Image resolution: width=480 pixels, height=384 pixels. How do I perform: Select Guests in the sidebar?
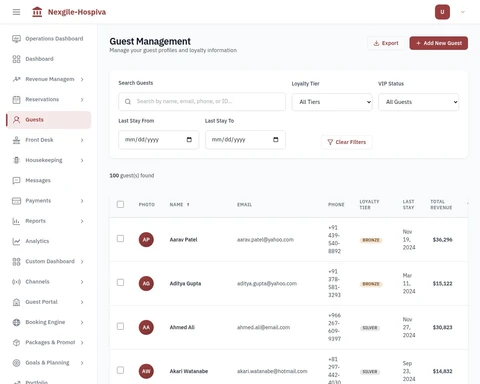[x=48, y=120]
